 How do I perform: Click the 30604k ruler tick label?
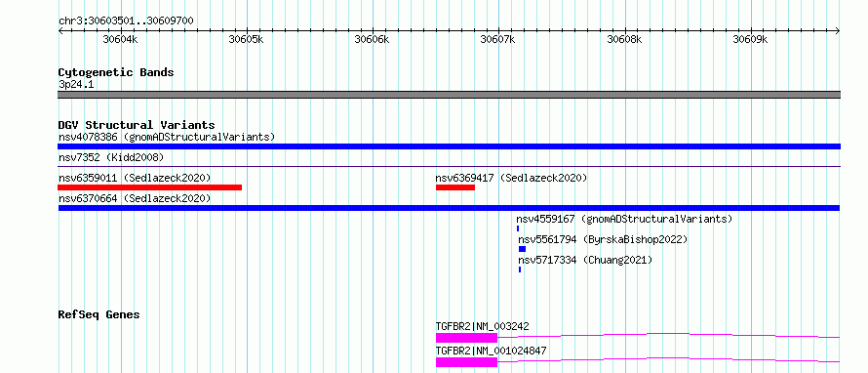tap(121, 39)
